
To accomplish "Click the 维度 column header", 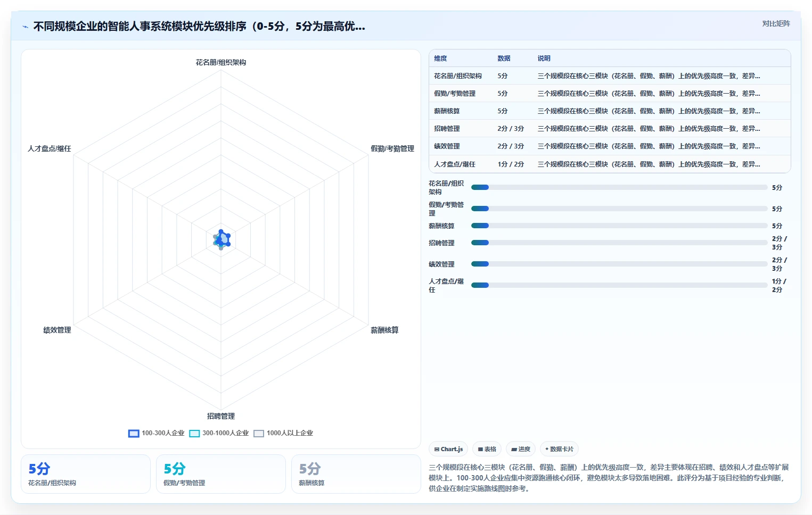I will click(440, 59).
